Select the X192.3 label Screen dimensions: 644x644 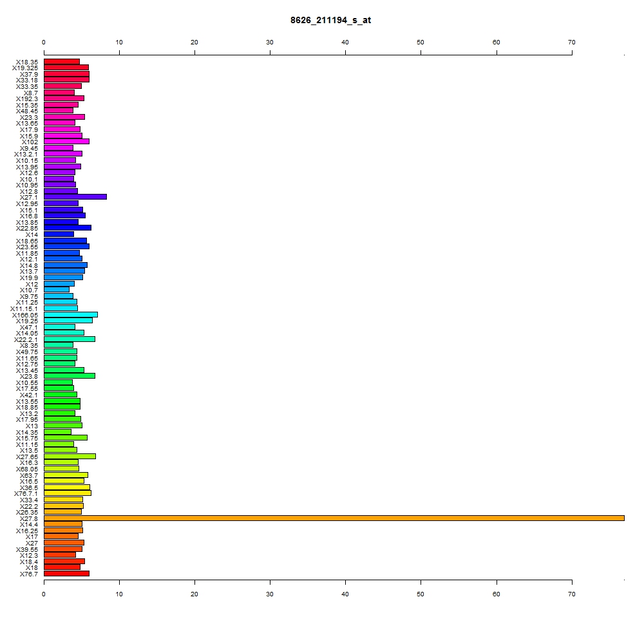point(27,99)
